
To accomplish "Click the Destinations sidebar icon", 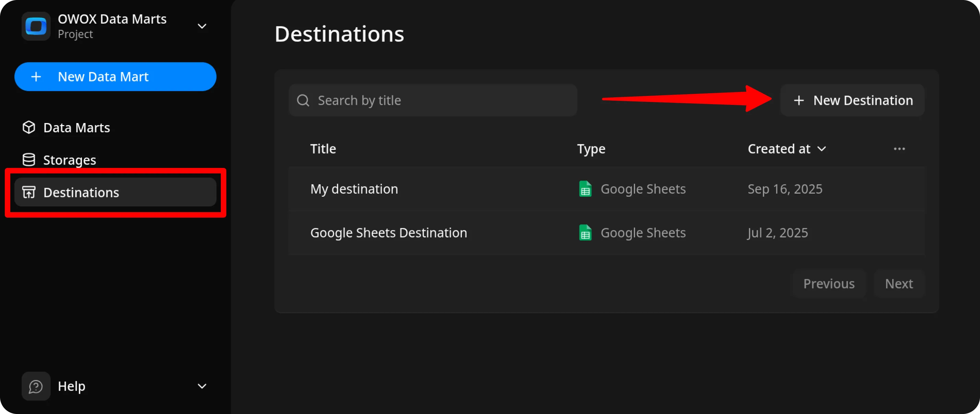I will point(28,192).
